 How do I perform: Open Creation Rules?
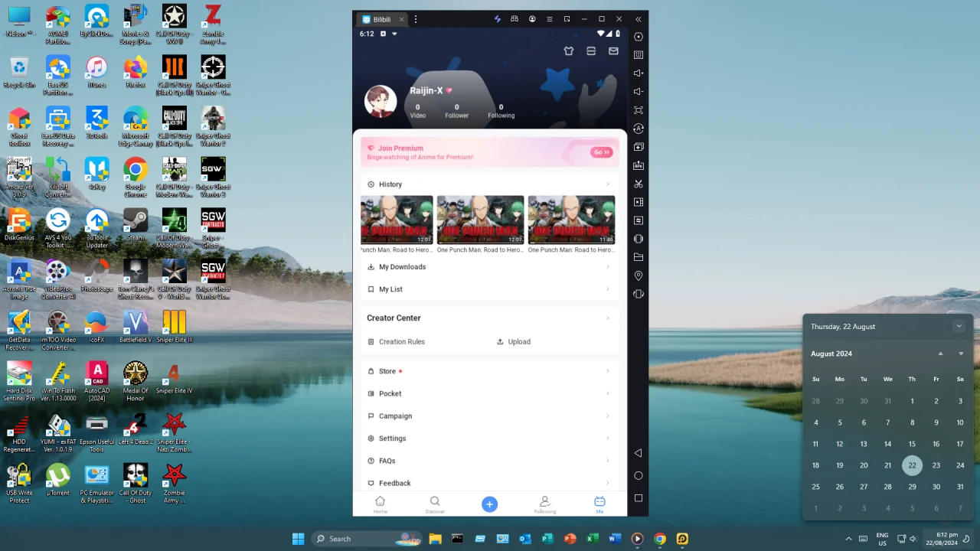point(396,342)
